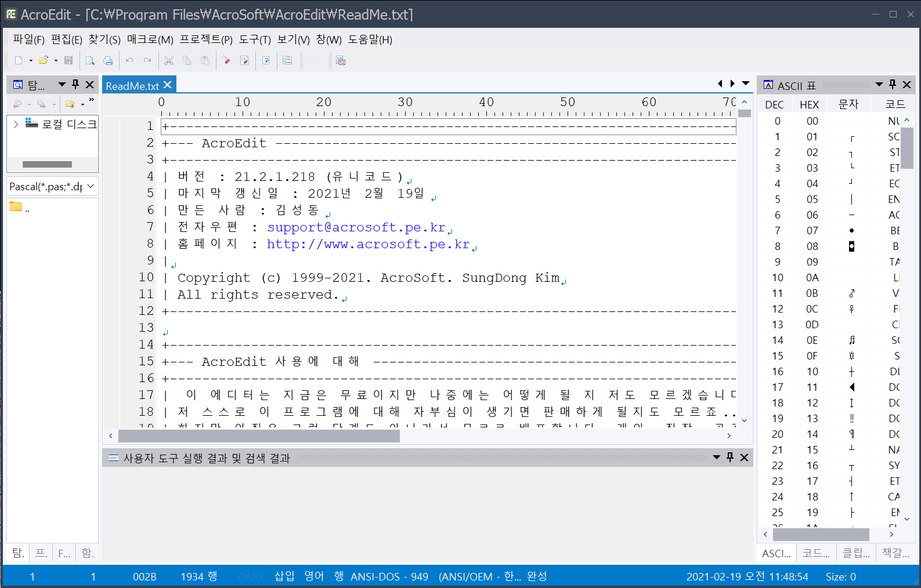
Task: Pin the ASCII 표 panel
Action: [893, 85]
